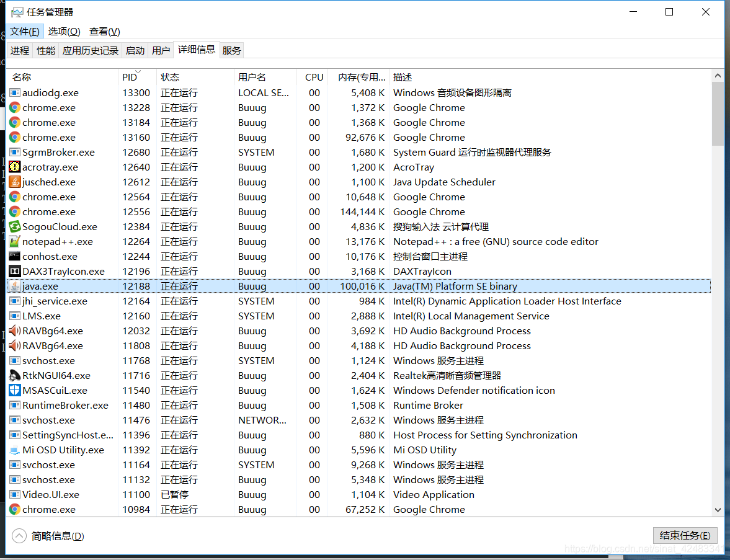The image size is (730, 560).
Task: Click the java.exe coffee cup icon
Action: coord(15,287)
